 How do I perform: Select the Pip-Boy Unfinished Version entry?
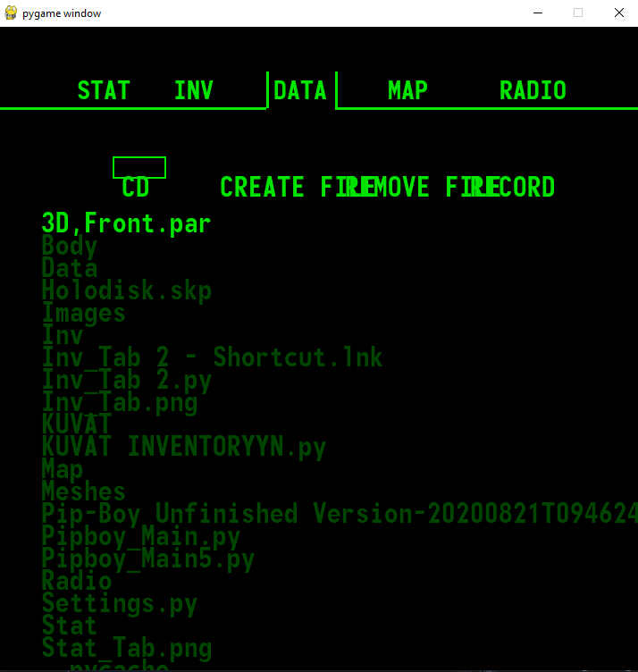point(340,514)
